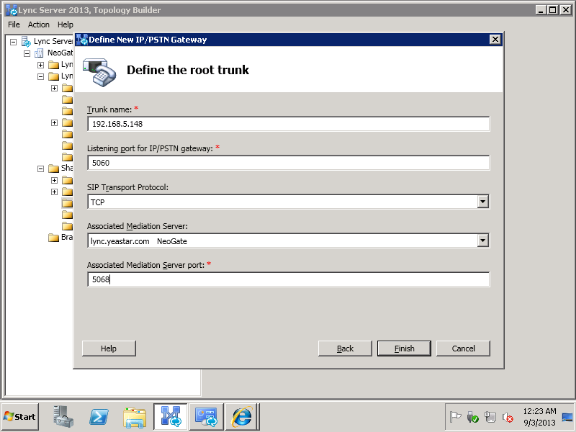Screen dimensions: 576x432
Task: Cancel the Define New Gateway dialog
Action: (463, 348)
